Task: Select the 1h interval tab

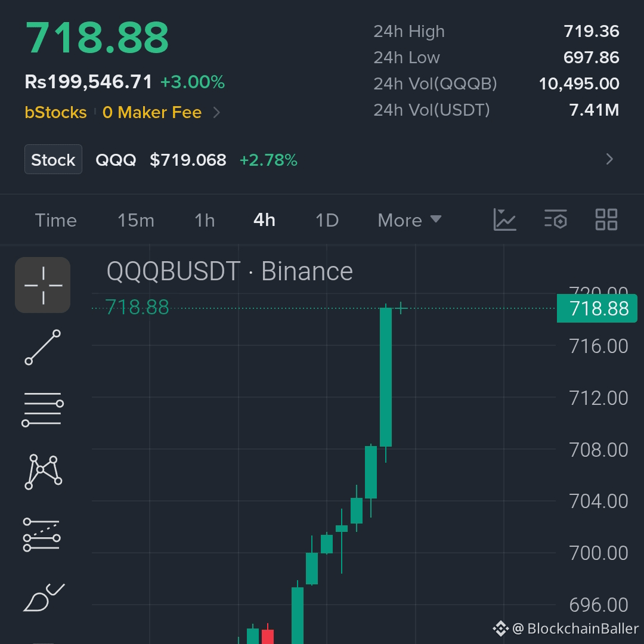Action: (205, 221)
